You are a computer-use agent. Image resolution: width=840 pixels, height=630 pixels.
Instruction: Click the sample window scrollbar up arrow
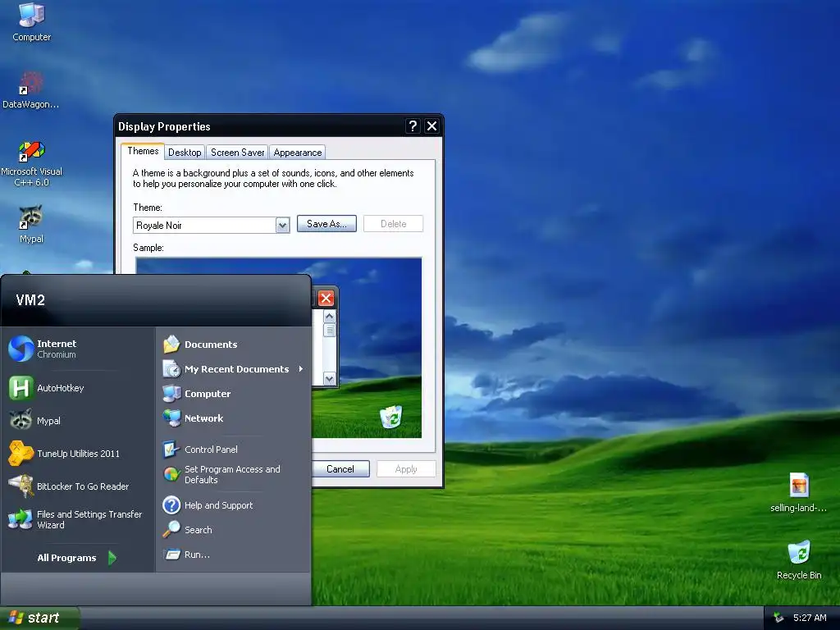click(x=330, y=317)
